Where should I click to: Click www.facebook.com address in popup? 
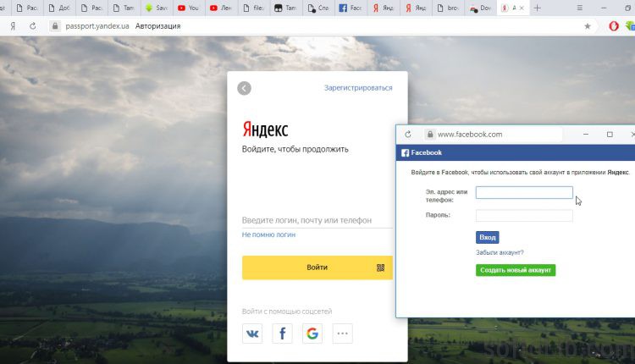pos(470,134)
